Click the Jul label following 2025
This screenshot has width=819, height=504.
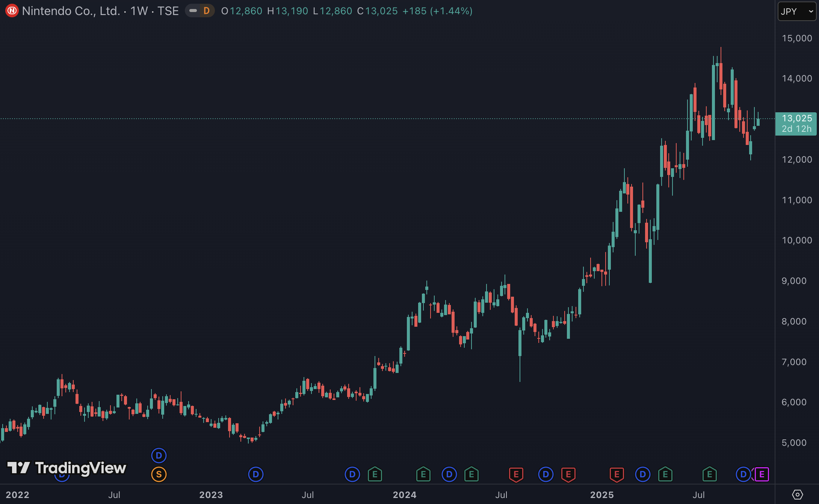click(698, 495)
